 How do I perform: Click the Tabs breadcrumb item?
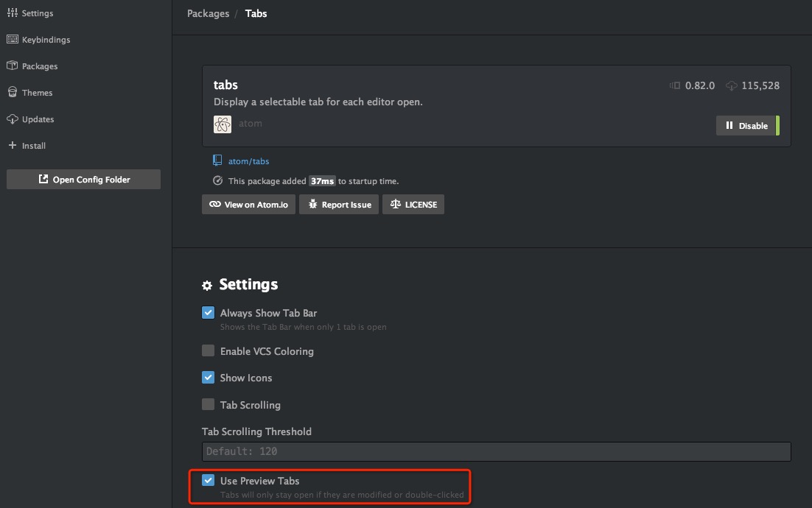pos(256,13)
